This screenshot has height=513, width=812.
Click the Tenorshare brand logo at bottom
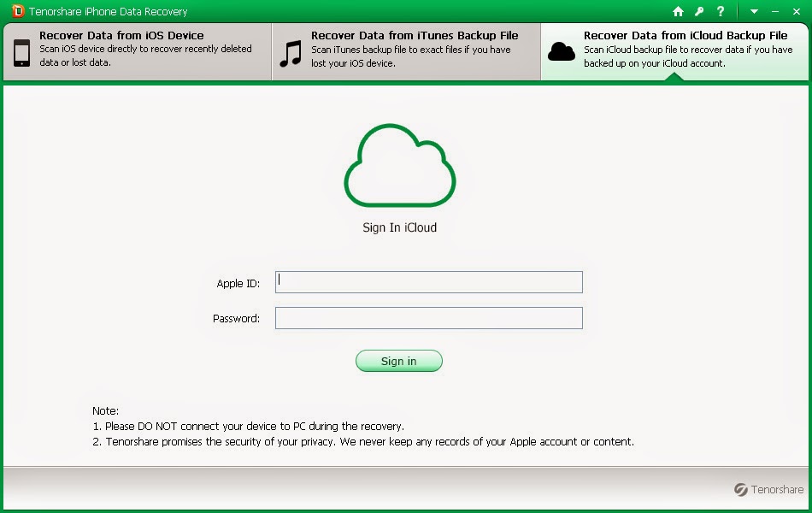click(x=768, y=489)
